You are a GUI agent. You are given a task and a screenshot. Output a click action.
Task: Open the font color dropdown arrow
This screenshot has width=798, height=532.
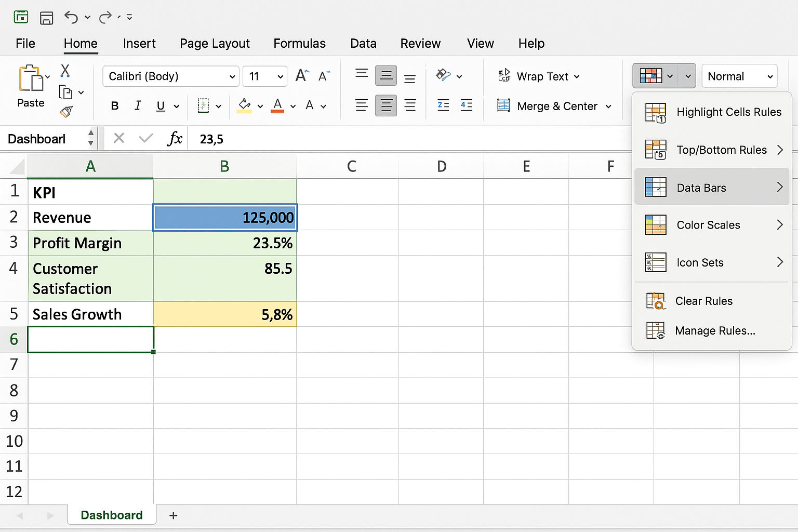(x=293, y=107)
